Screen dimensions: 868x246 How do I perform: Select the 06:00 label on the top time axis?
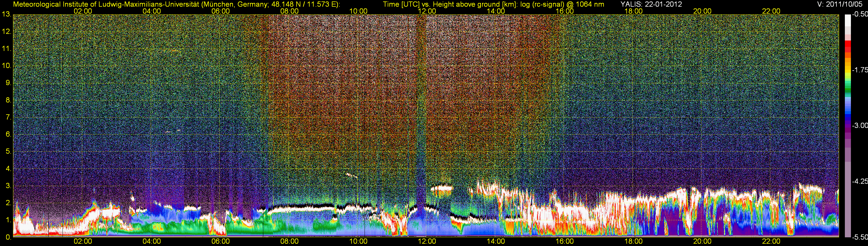pos(221,11)
